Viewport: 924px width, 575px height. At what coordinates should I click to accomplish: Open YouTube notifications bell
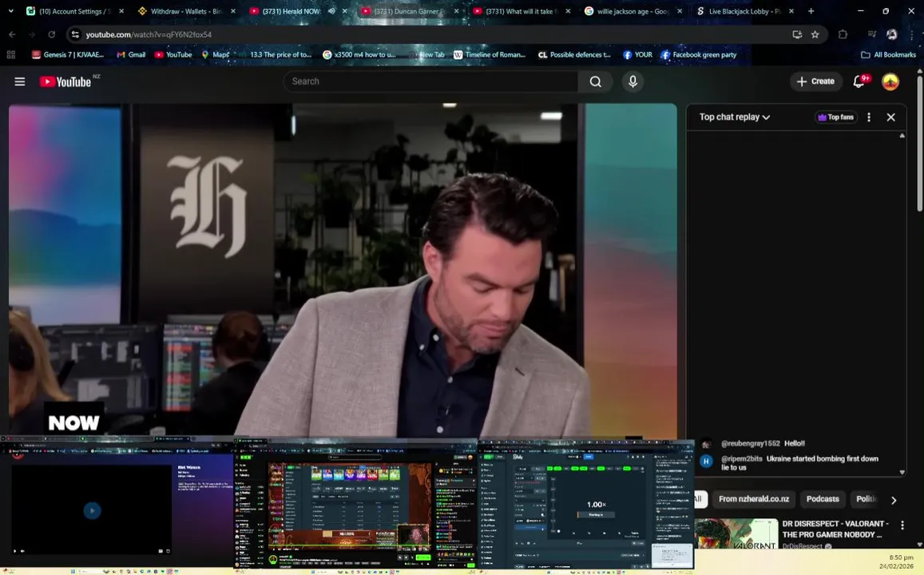[x=859, y=81]
